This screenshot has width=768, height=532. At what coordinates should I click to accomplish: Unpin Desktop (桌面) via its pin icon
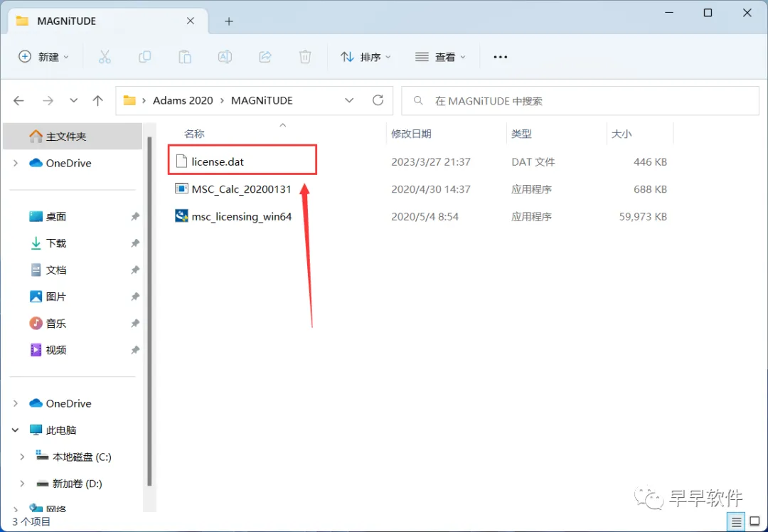point(135,216)
